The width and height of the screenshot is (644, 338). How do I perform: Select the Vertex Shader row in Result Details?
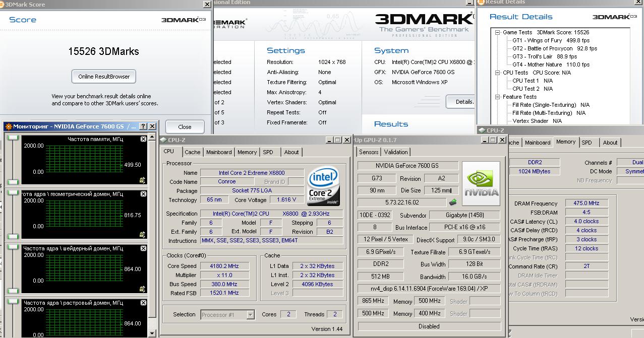tap(537, 121)
